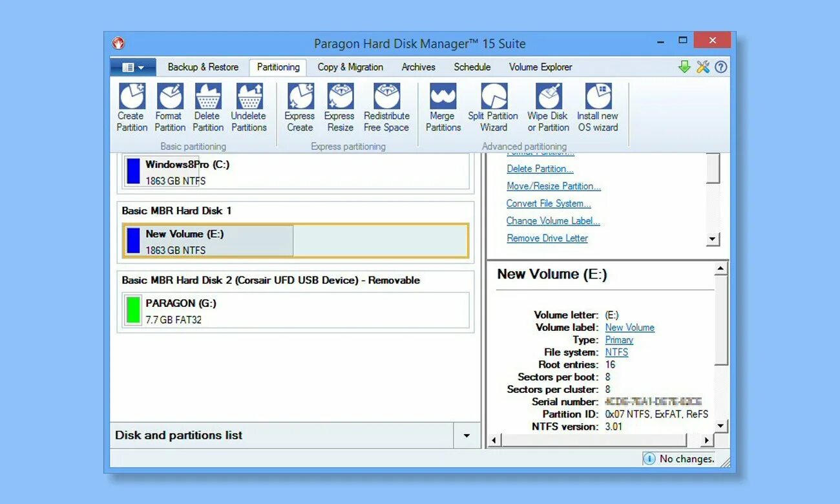Start the Split Partition Wizard
The image size is (840, 504).
[x=493, y=108]
